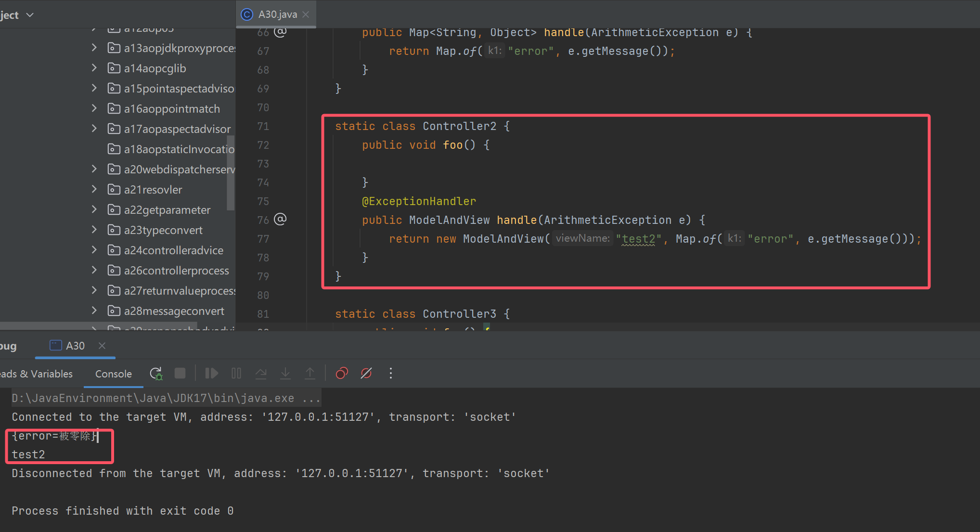Click the java.exe command line in console
This screenshot has width=980, height=532.
click(166, 398)
